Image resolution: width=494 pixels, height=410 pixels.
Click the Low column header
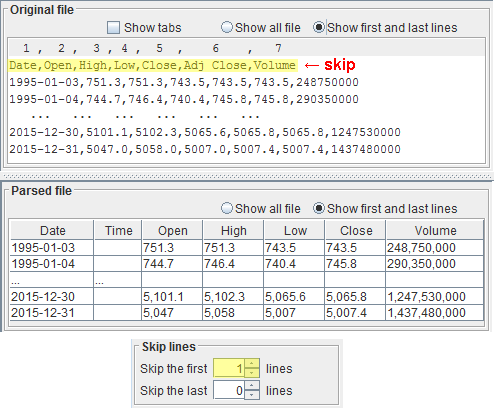coord(294,230)
